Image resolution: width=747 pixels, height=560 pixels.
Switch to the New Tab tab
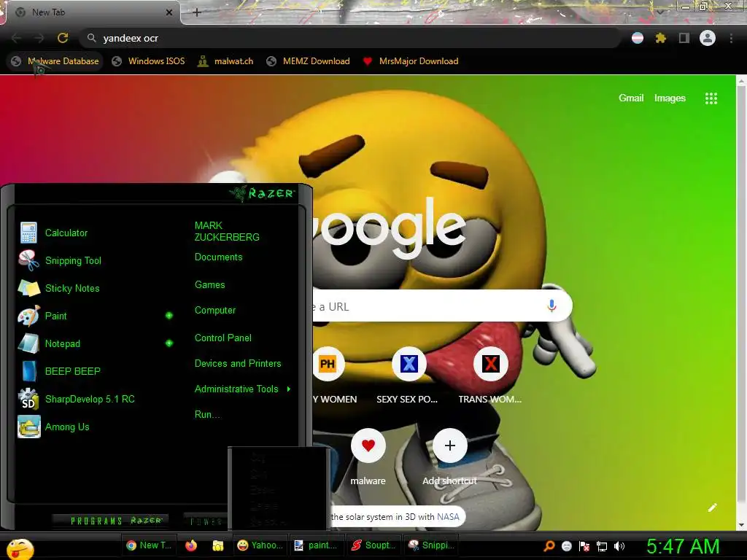[x=90, y=12]
